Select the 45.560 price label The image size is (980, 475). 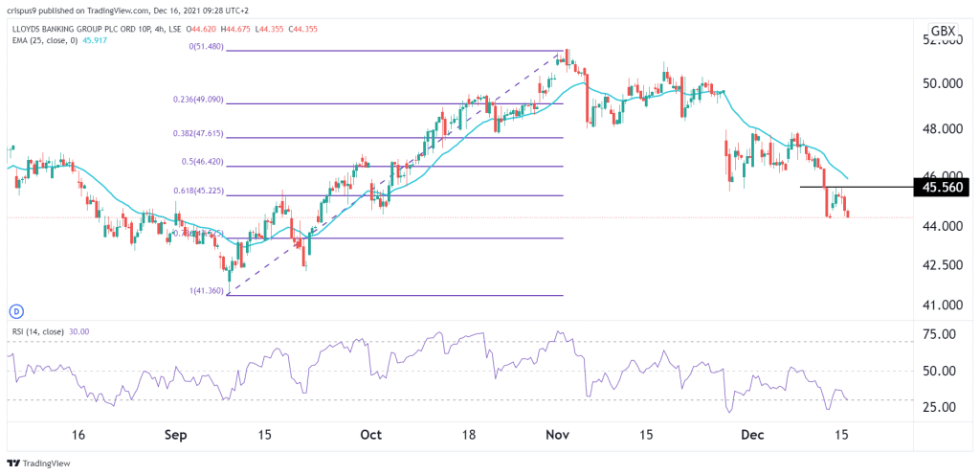pyautogui.click(x=942, y=188)
